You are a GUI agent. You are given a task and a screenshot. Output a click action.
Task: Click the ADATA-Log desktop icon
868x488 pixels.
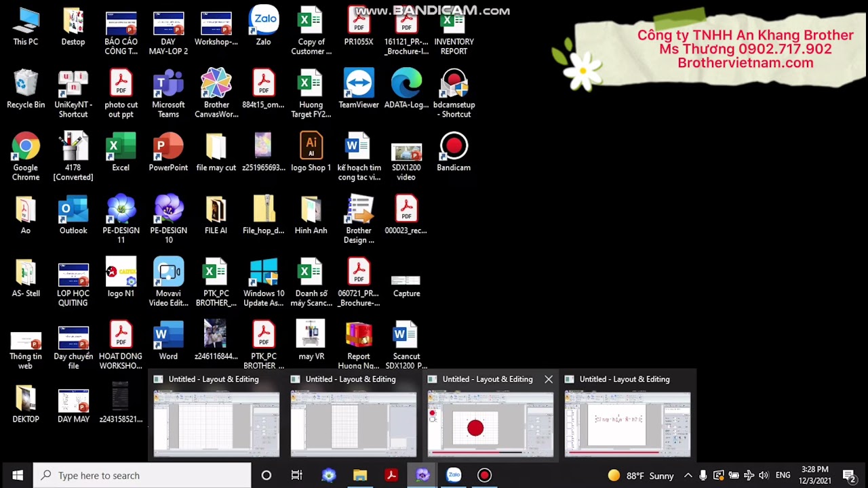tap(406, 89)
